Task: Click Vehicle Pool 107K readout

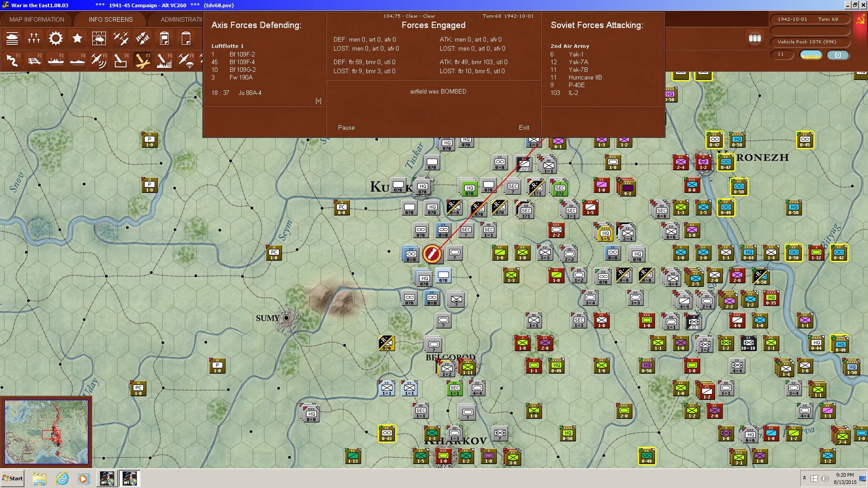Action: [x=809, y=42]
